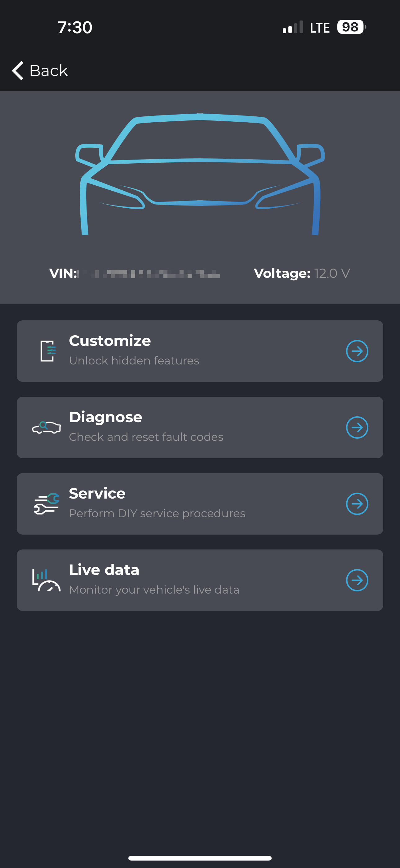Tap the blue car outline illustration

(x=200, y=174)
